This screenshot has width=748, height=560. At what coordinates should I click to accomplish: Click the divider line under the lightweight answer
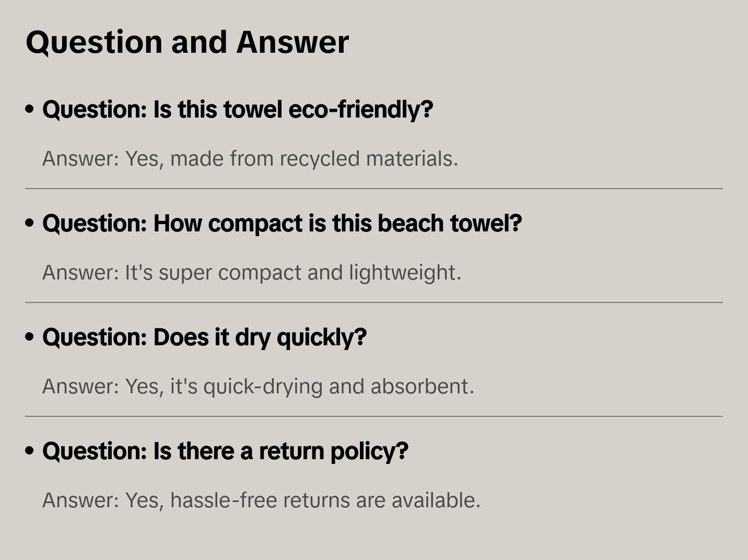tap(374, 302)
